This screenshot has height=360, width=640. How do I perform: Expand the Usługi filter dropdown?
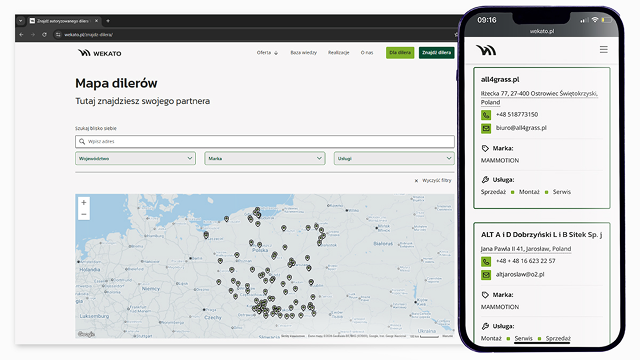tap(394, 158)
